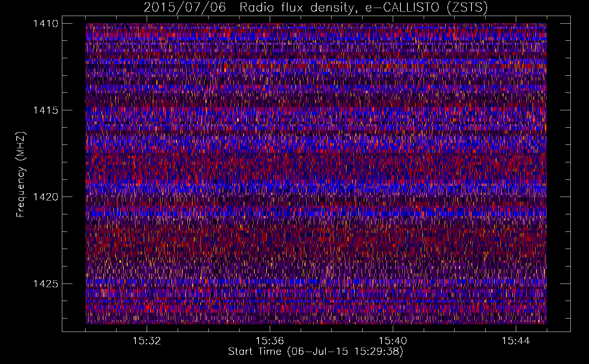This screenshot has height=364, width=589.
Task: Click the 15:36 time tick label
Action: point(270,341)
